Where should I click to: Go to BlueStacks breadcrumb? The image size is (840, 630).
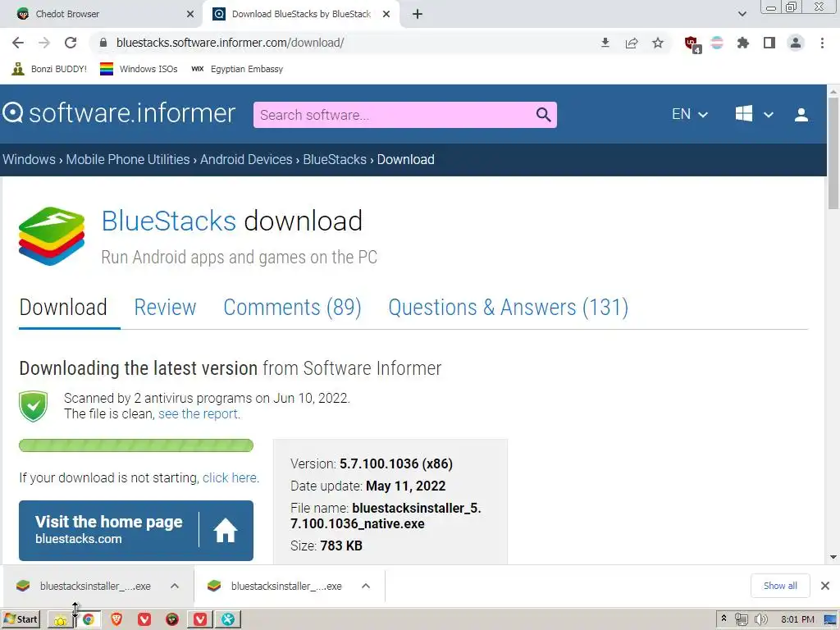(335, 159)
